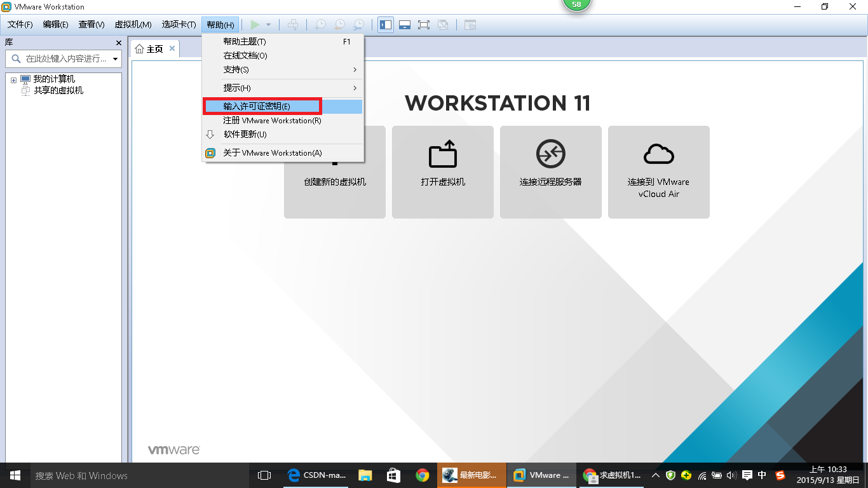The height and width of the screenshot is (488, 868).
Task: Click the console view toolbar icon
Action: [x=470, y=25]
